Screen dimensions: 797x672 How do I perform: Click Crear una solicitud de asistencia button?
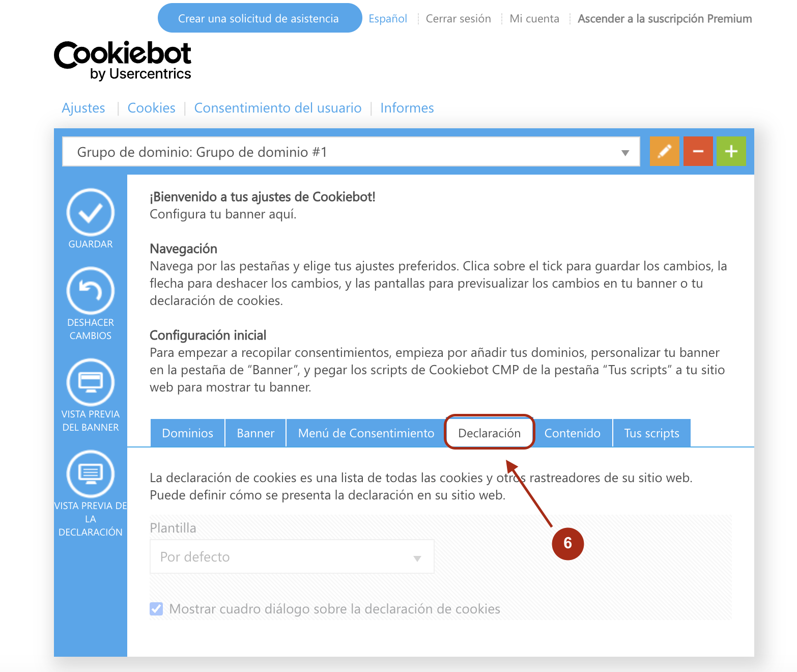tap(260, 18)
